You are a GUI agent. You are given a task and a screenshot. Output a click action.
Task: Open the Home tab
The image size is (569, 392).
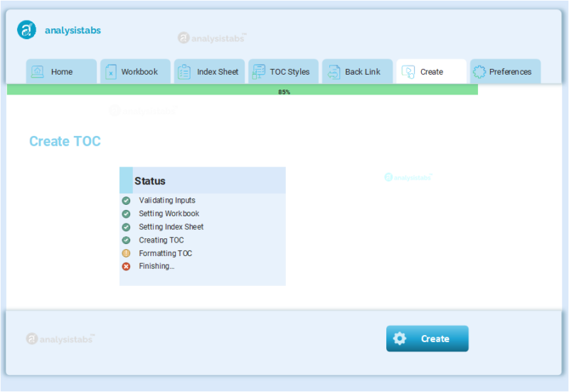pyautogui.click(x=61, y=72)
